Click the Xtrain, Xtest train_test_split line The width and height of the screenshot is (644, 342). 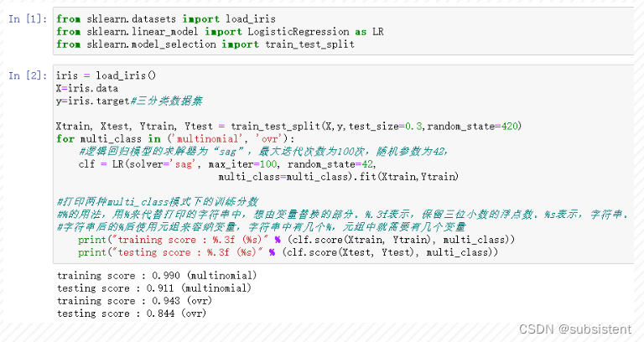288,126
